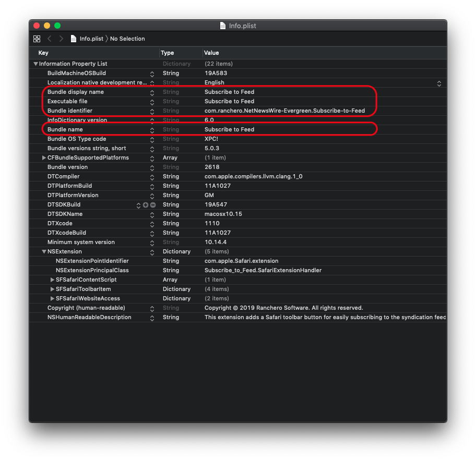Click Dictionary type of NSExtension row
The image size is (476, 461).
pos(177,252)
